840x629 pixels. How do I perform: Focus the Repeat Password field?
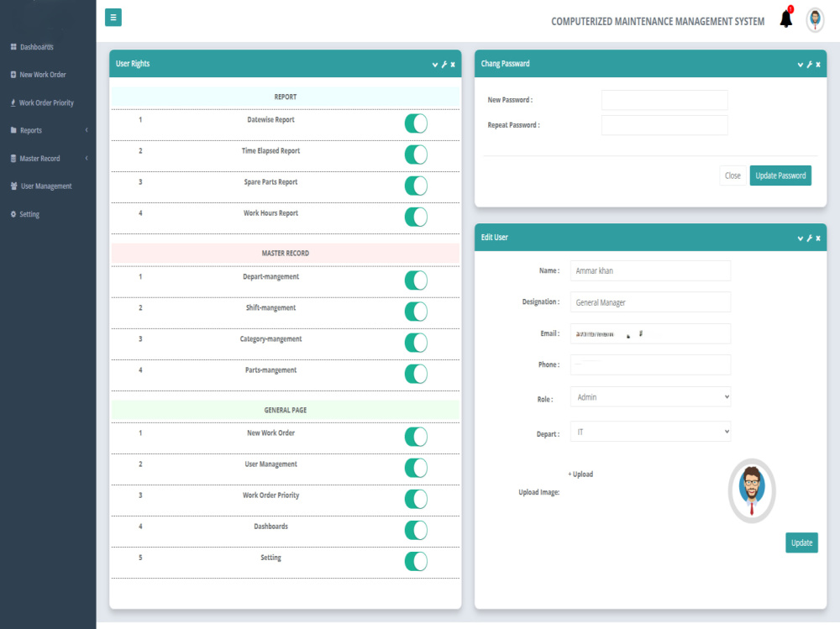(664, 125)
